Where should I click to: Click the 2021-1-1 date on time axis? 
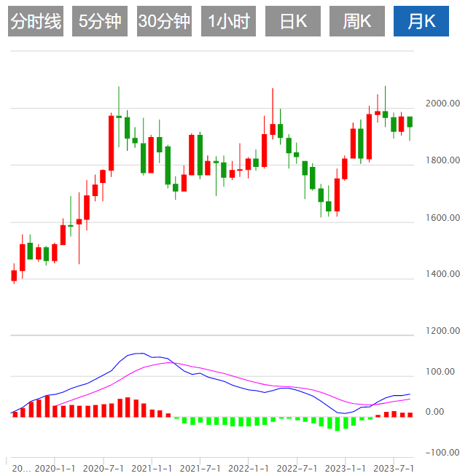tap(152, 467)
